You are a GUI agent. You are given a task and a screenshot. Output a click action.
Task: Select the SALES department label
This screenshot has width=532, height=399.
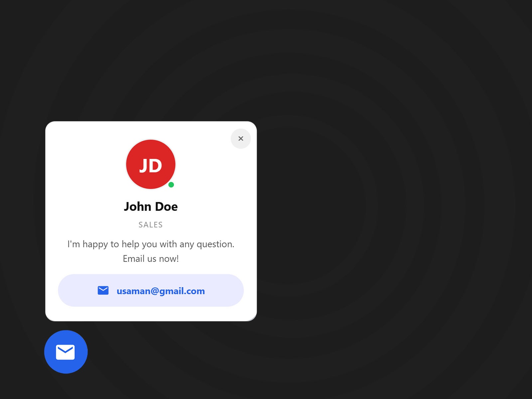150,224
